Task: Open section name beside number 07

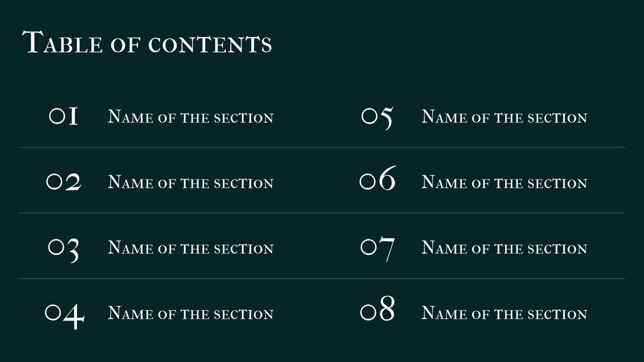Action: [504, 248]
